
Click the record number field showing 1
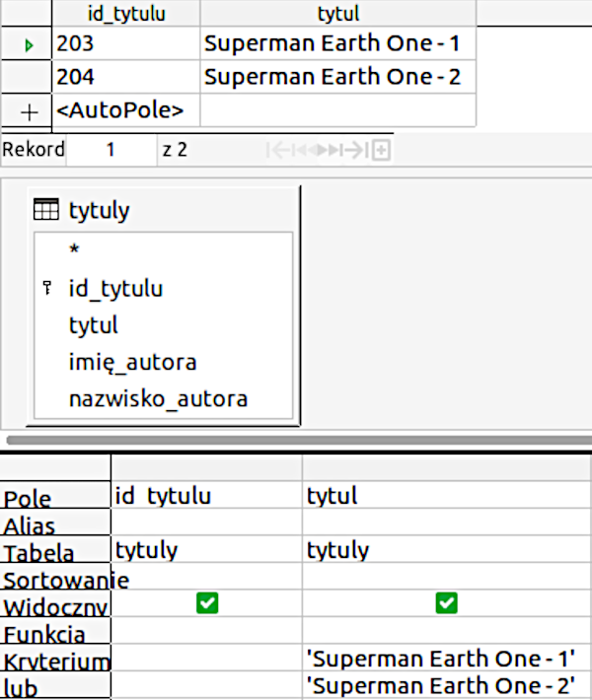pyautogui.click(x=111, y=150)
